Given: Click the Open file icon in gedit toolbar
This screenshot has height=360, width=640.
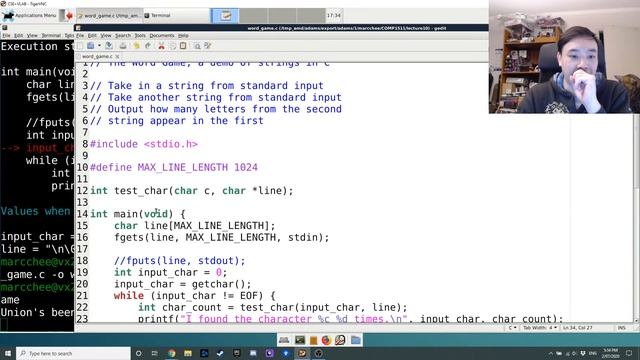Looking at the screenshot, I should 91,46.
